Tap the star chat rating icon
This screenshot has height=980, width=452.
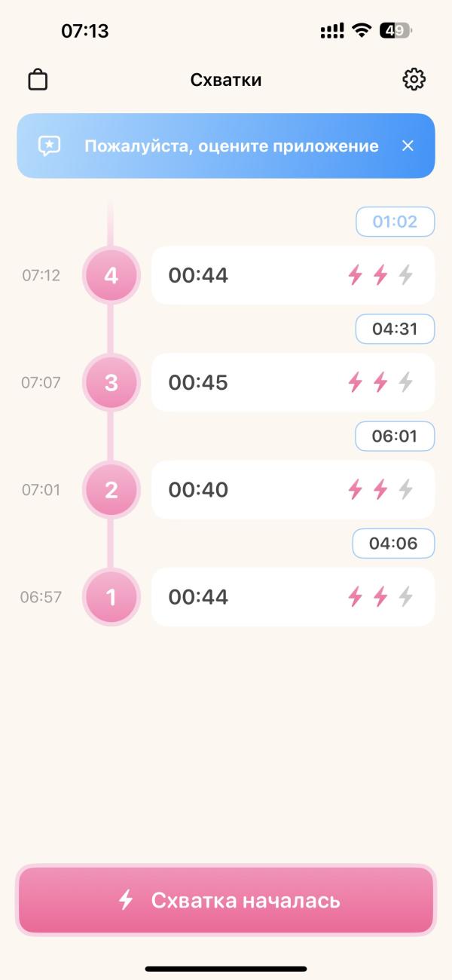[x=50, y=145]
